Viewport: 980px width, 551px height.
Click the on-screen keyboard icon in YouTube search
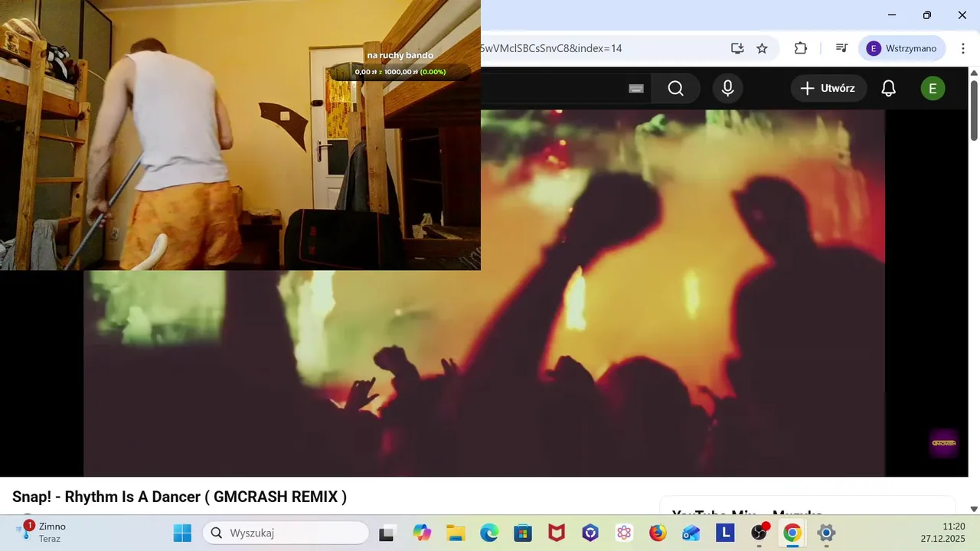(x=636, y=88)
